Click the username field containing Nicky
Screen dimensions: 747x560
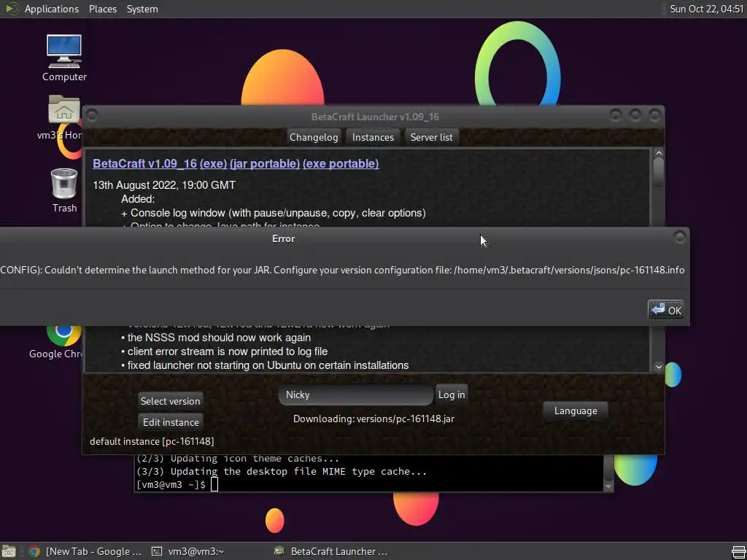pos(356,394)
